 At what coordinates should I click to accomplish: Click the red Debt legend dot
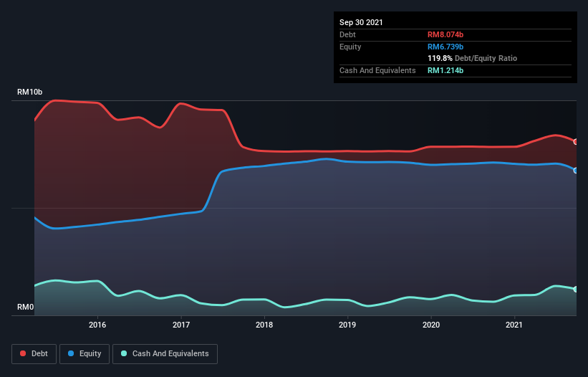[23, 353]
